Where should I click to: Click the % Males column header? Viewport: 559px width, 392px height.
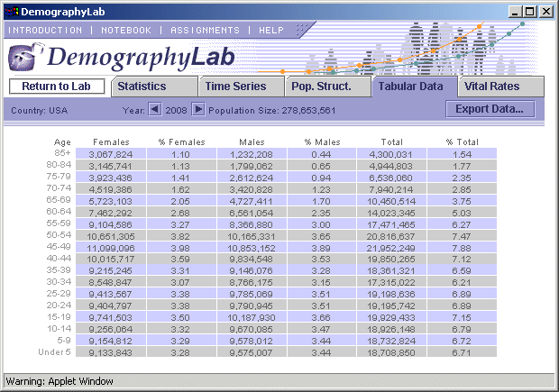tap(322, 142)
